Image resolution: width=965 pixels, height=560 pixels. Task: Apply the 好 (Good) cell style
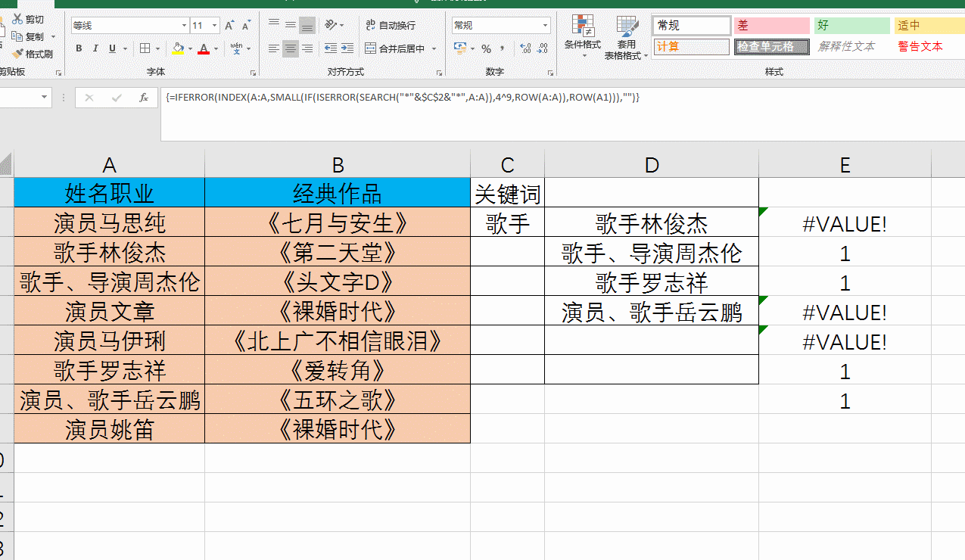coord(852,26)
